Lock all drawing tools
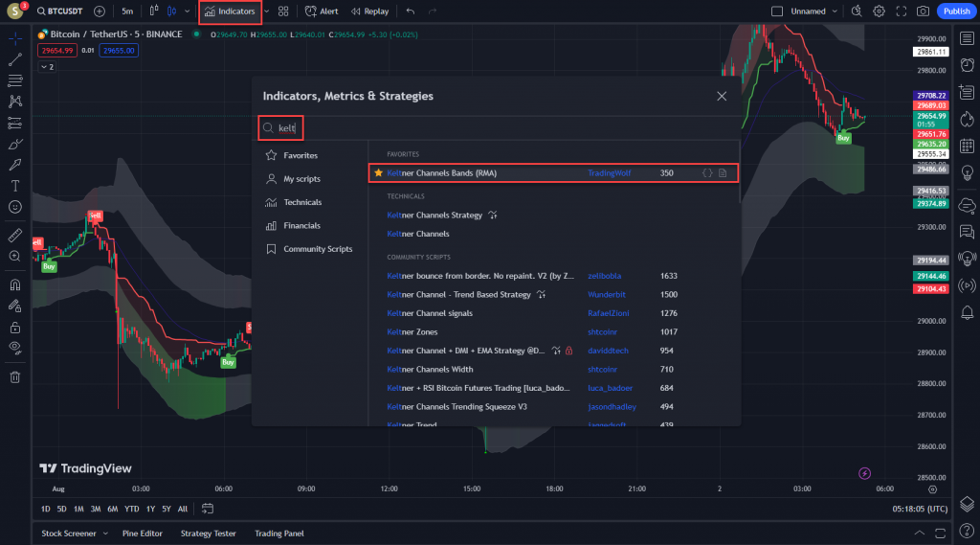This screenshot has height=545, width=980. pyautogui.click(x=15, y=328)
